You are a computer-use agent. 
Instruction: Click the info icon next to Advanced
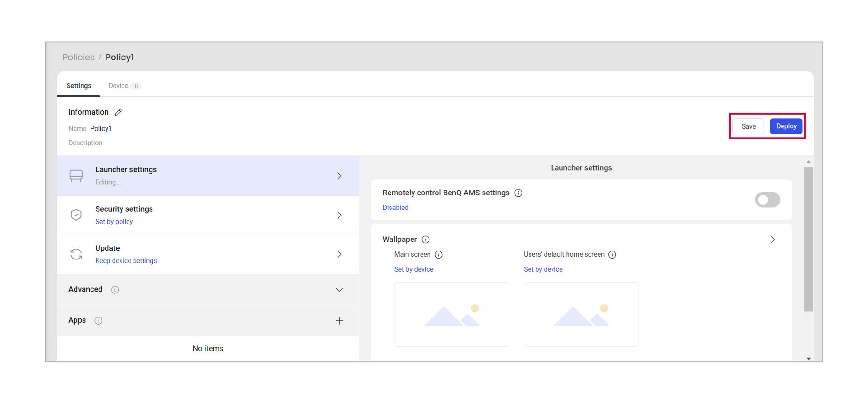pos(115,290)
